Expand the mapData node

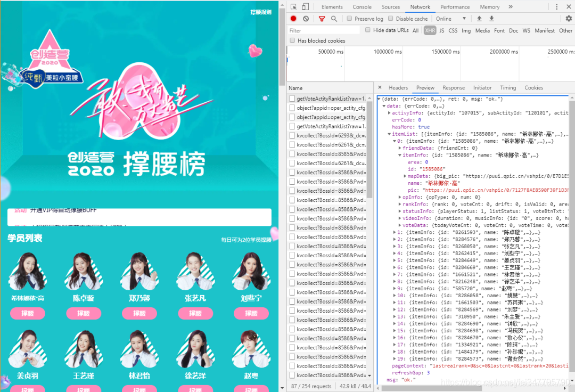coord(405,176)
